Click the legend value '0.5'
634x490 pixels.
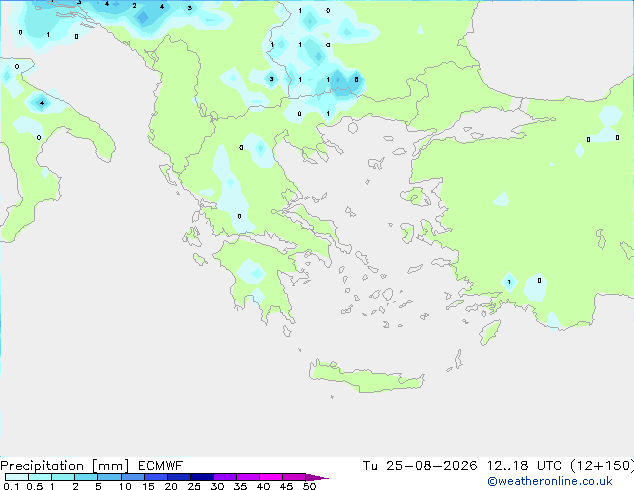tap(35, 486)
